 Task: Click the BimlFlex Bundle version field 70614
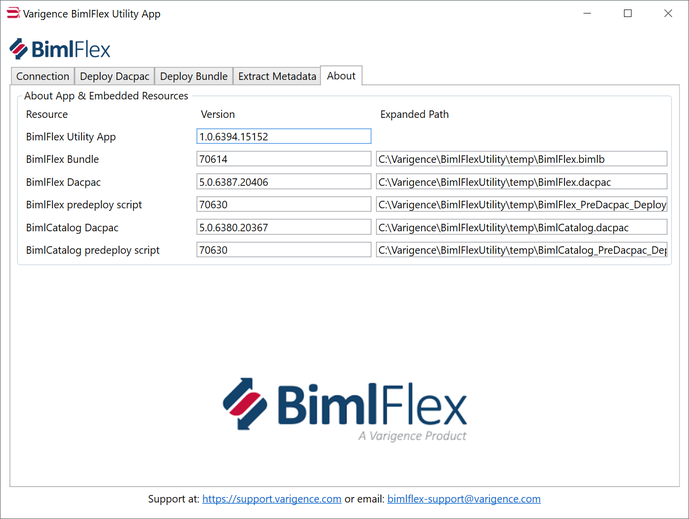283,159
